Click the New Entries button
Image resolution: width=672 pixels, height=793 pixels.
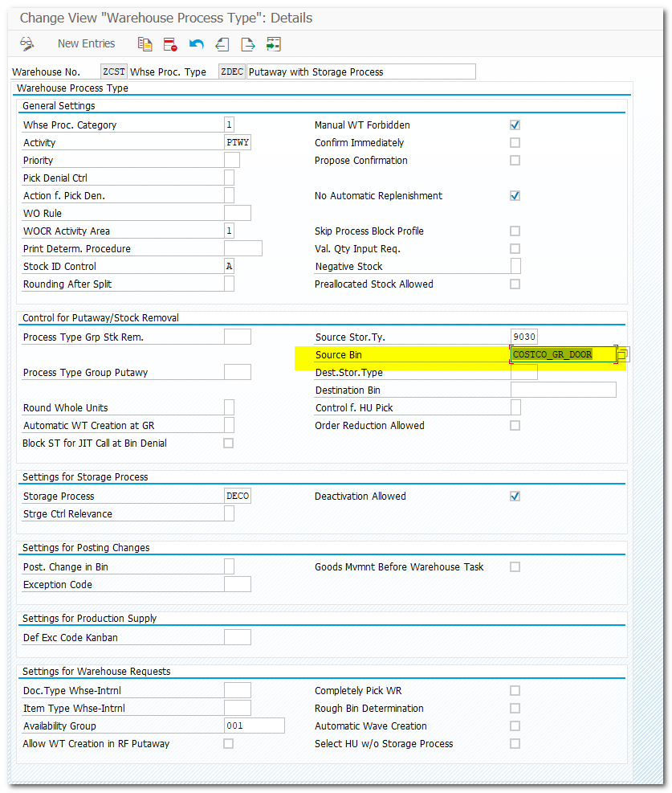[86, 43]
